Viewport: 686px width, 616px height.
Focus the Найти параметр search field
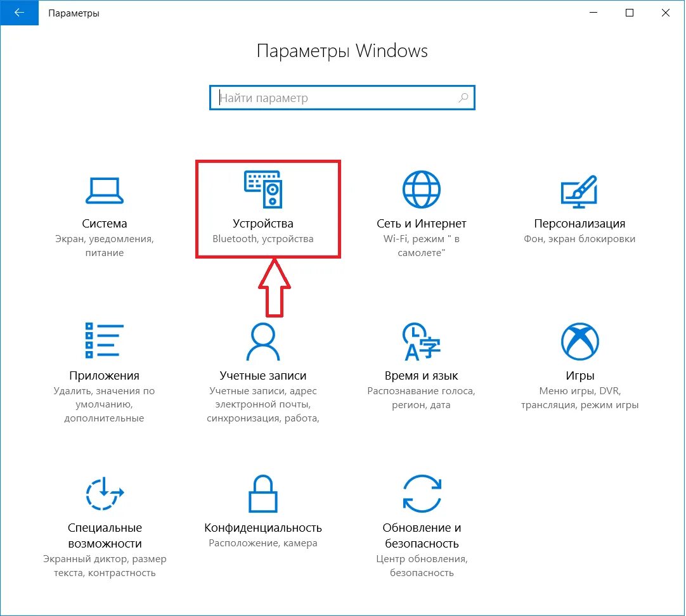(342, 98)
